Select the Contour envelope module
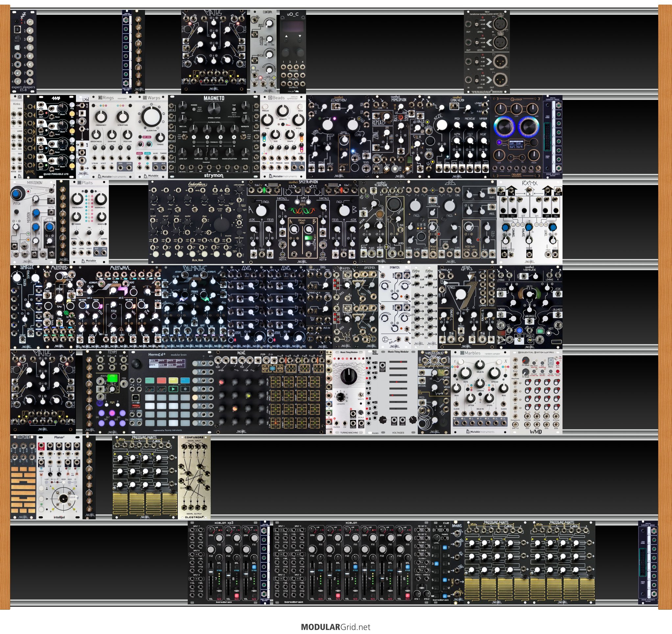The image size is (672, 634). [x=263, y=51]
